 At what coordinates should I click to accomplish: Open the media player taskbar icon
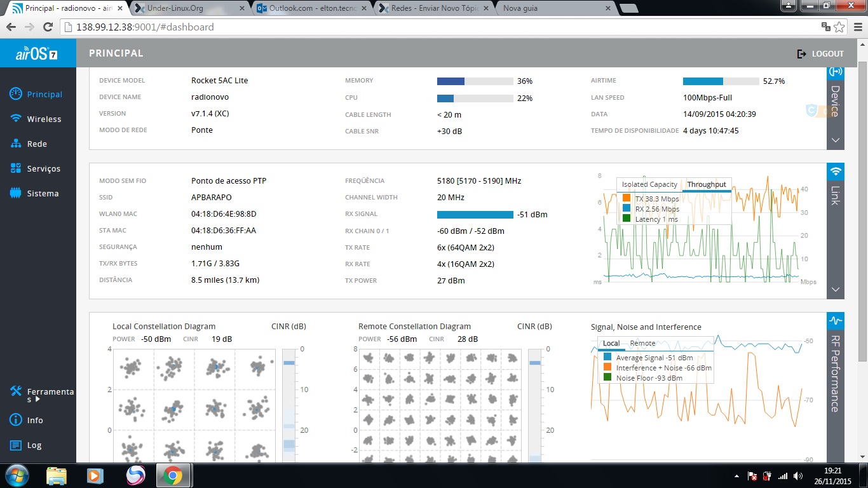click(95, 475)
